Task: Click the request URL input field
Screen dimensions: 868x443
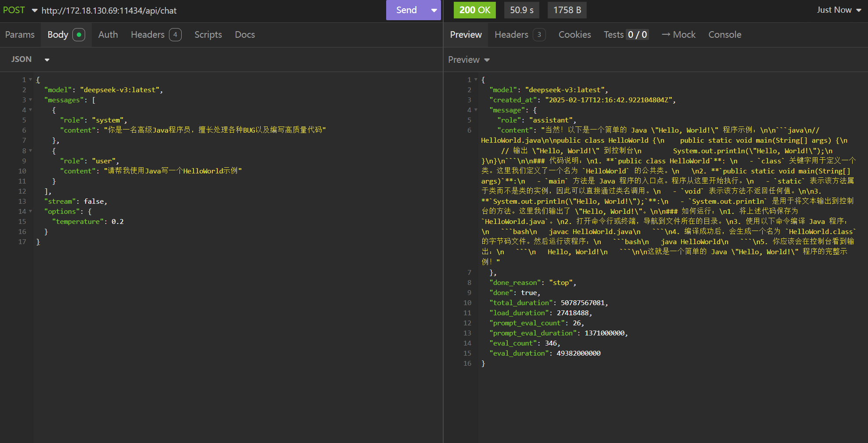Action: point(211,11)
